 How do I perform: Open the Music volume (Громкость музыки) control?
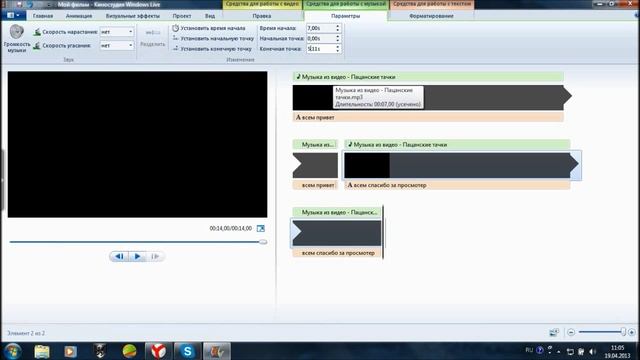pos(17,38)
